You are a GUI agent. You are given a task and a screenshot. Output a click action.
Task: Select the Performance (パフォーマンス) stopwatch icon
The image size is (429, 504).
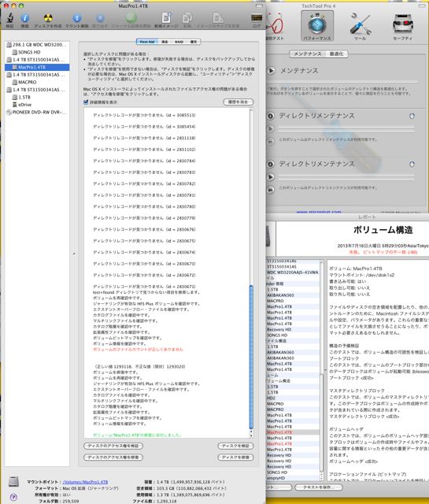317,26
